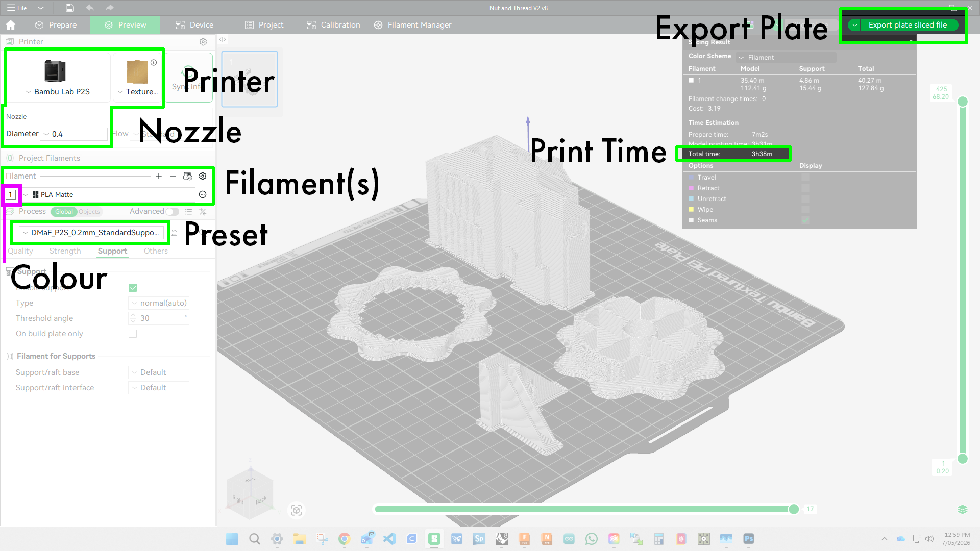980x551 pixels.
Task: Switch to the Prepare tab
Action: click(56, 25)
